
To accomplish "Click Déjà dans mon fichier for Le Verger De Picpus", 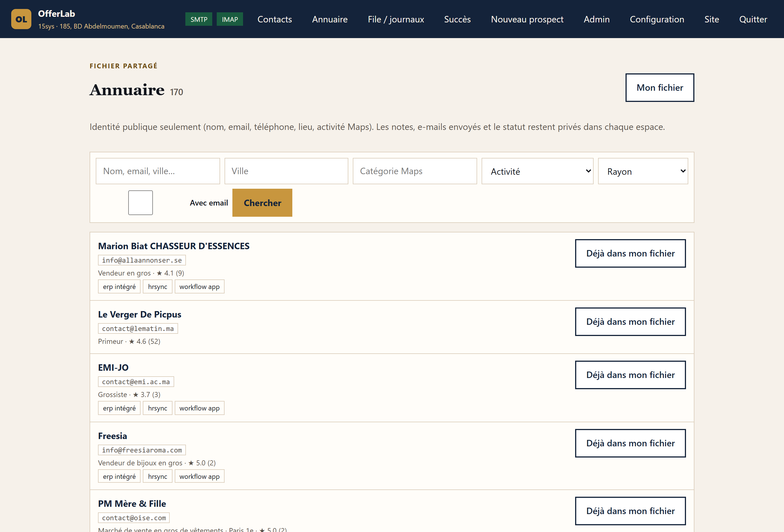I will (x=630, y=321).
